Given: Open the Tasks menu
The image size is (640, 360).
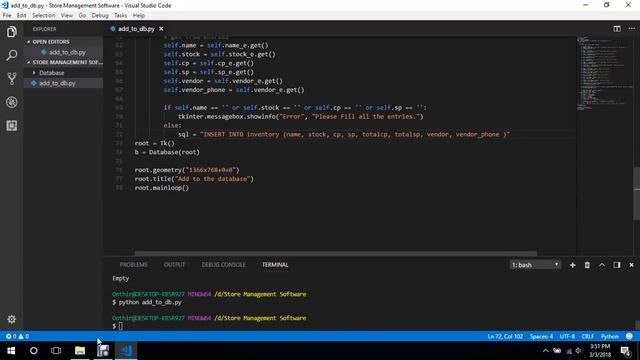Looking at the screenshot, I should [x=120, y=16].
